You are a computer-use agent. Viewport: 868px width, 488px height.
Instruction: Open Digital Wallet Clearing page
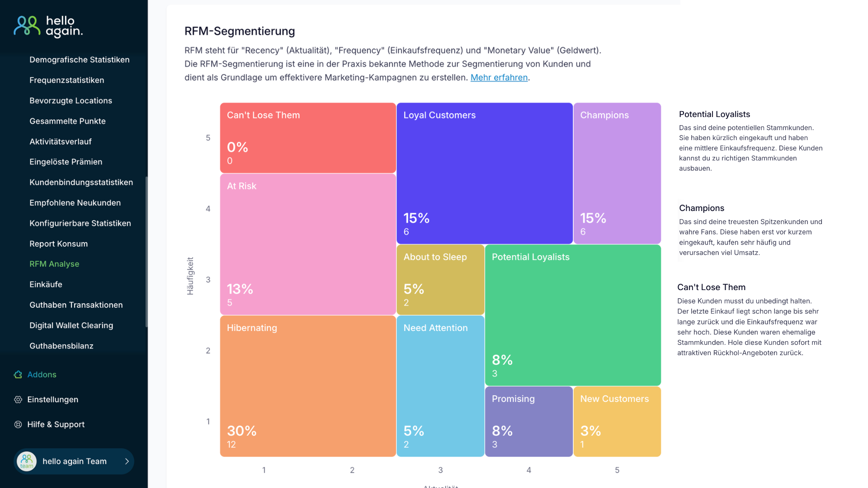[x=71, y=325]
